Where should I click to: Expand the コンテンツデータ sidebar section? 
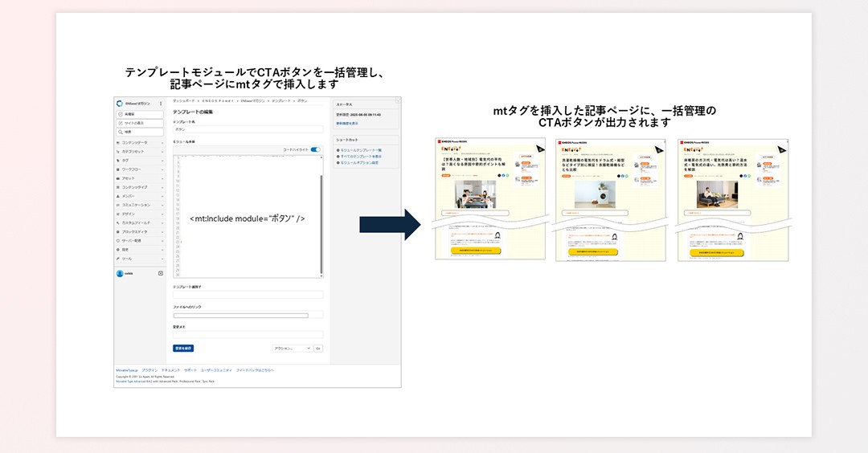pos(140,142)
